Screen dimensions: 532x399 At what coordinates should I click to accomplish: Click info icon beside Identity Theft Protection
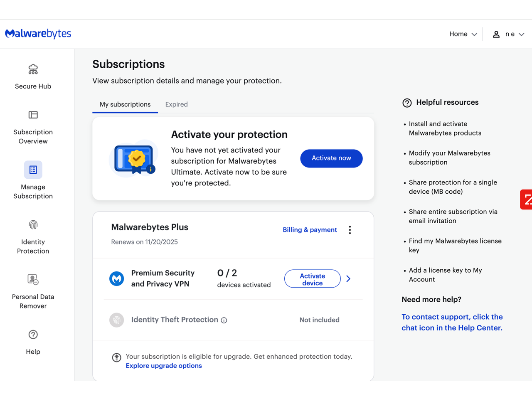click(x=224, y=320)
